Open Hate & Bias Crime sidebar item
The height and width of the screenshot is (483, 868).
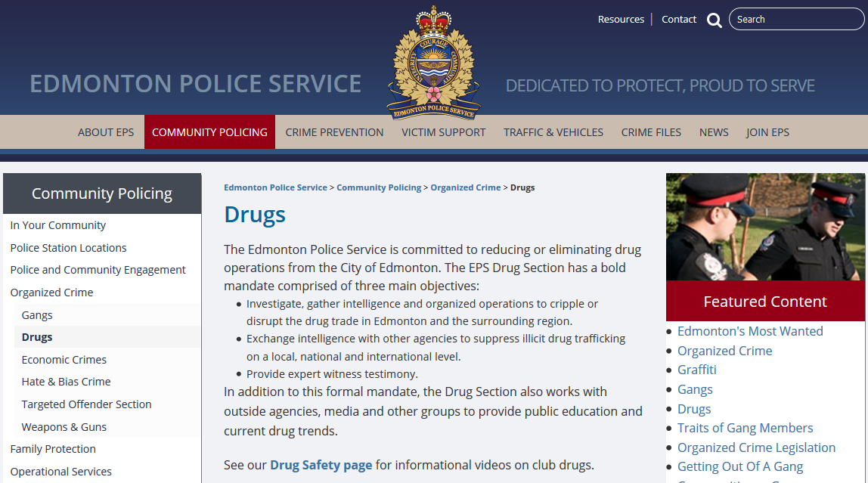(x=66, y=382)
